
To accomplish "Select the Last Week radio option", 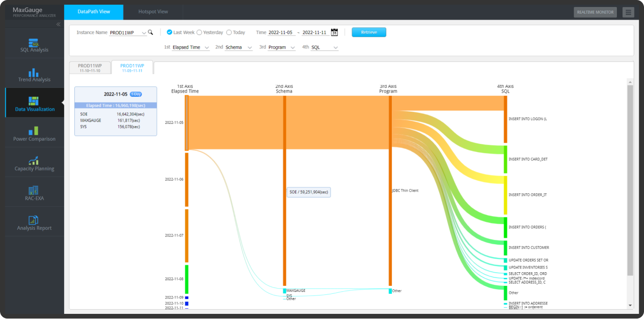I will (169, 32).
